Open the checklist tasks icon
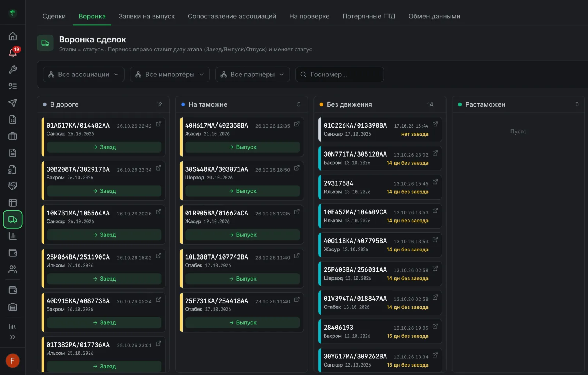The height and width of the screenshot is (375, 588). point(12,86)
